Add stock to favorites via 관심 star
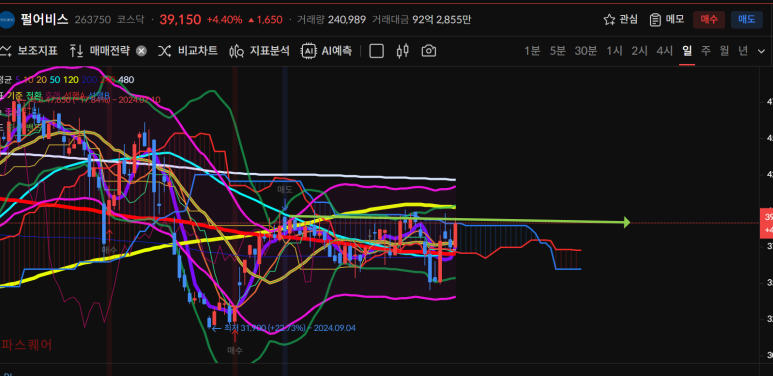This screenshot has width=773, height=376. click(620, 20)
